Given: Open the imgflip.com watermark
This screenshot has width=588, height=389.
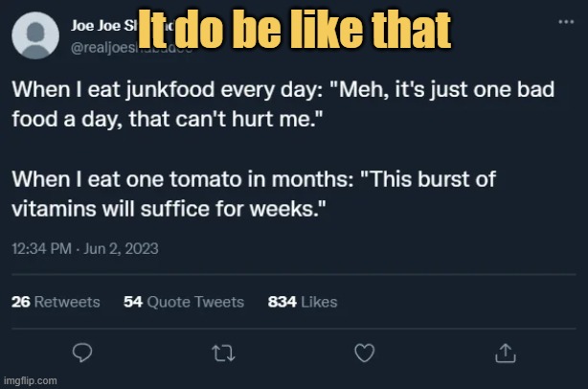Looking at the screenshot, I should coord(31,380).
